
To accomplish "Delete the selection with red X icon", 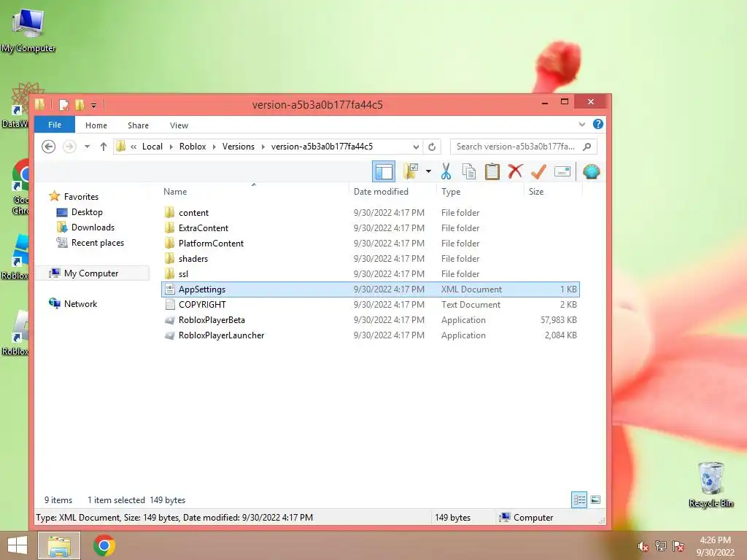I will pyautogui.click(x=515, y=171).
